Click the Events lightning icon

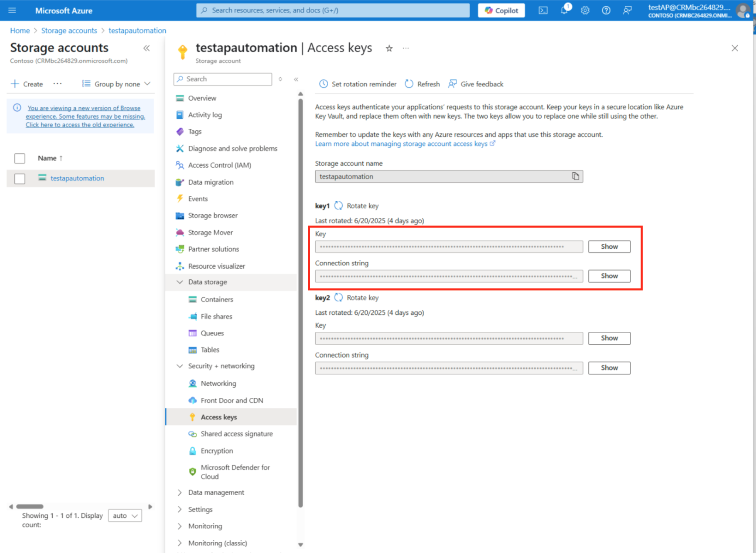tap(180, 198)
